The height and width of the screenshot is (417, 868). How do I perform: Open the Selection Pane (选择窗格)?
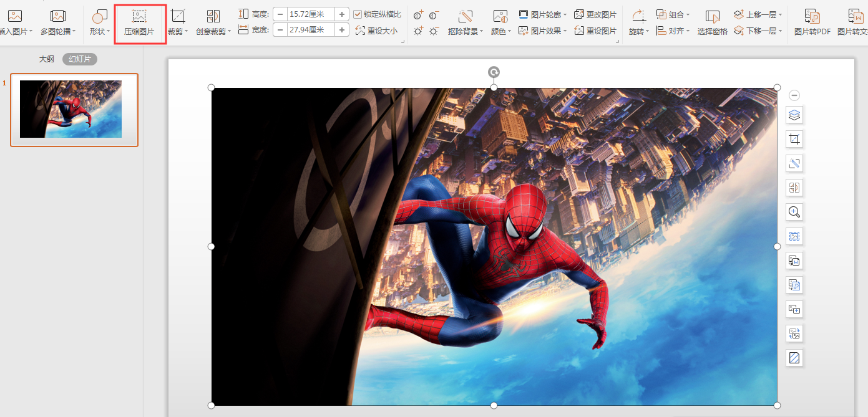tap(712, 22)
